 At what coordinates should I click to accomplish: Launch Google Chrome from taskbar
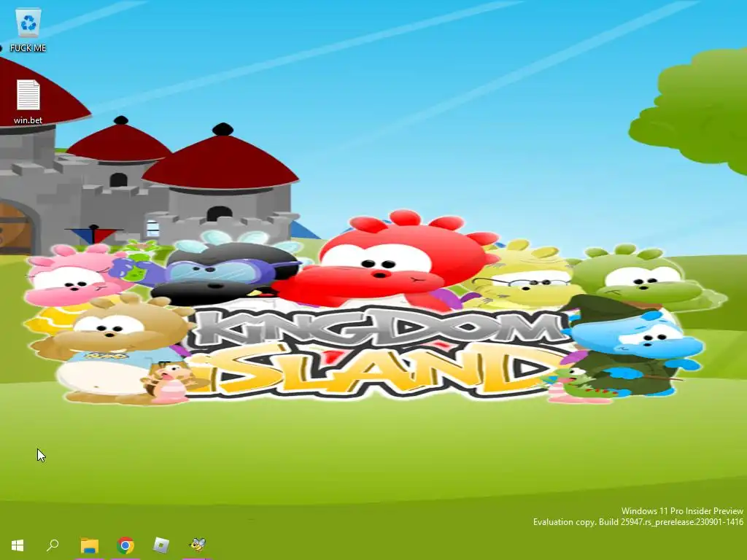125,545
